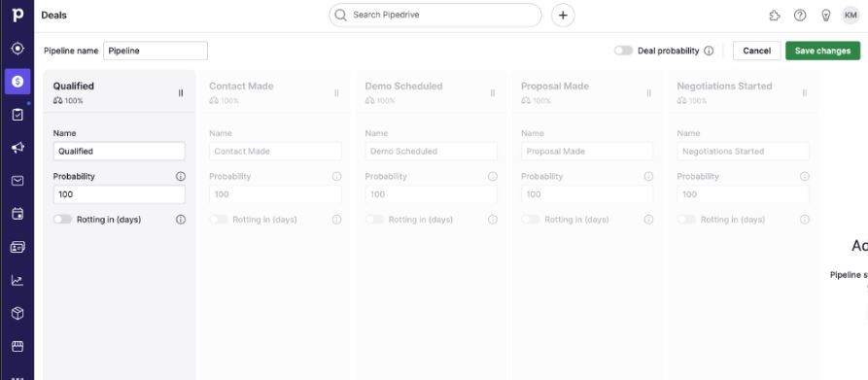Click Negotiations Started Rotting info icon
This screenshot has width=868, height=380.
(x=805, y=220)
